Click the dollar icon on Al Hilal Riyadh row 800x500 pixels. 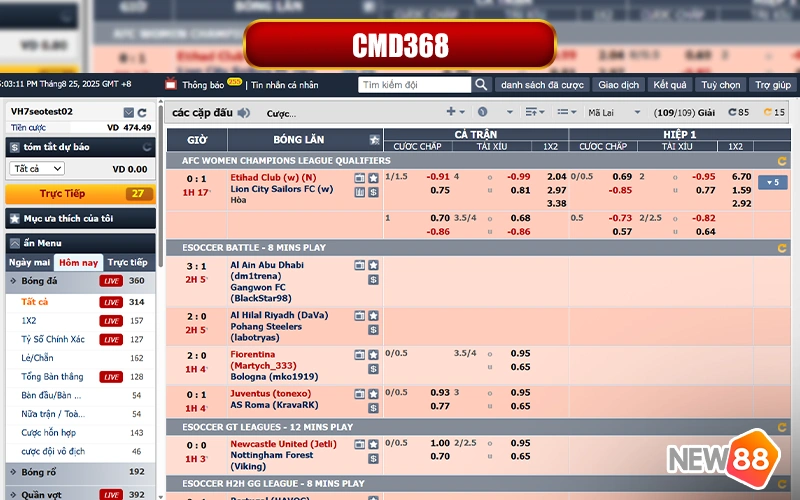pyautogui.click(x=373, y=330)
